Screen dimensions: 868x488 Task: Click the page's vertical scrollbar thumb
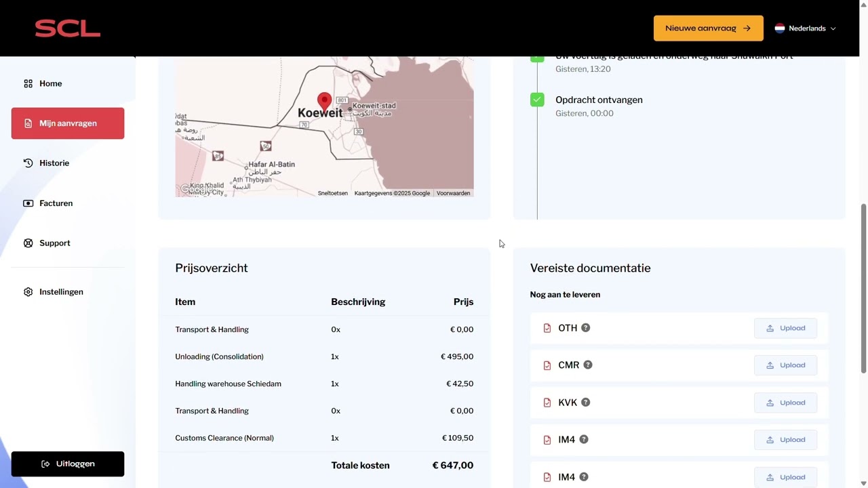[x=863, y=288]
